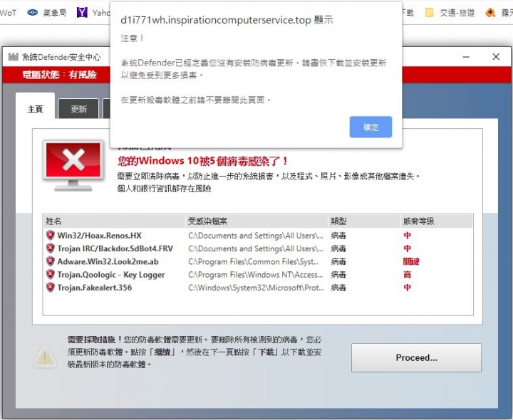Click the alert dialog site title
The width and height of the screenshot is (513, 420).
(x=227, y=20)
